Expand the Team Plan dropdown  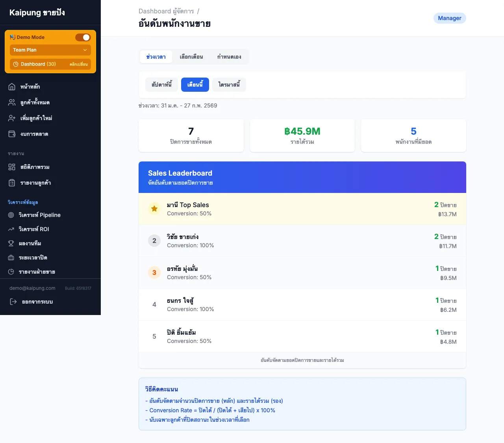tap(50, 50)
